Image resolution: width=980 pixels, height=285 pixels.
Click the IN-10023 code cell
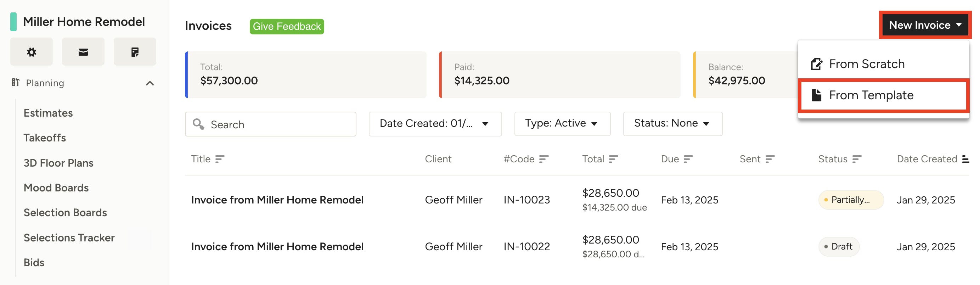pos(526,200)
